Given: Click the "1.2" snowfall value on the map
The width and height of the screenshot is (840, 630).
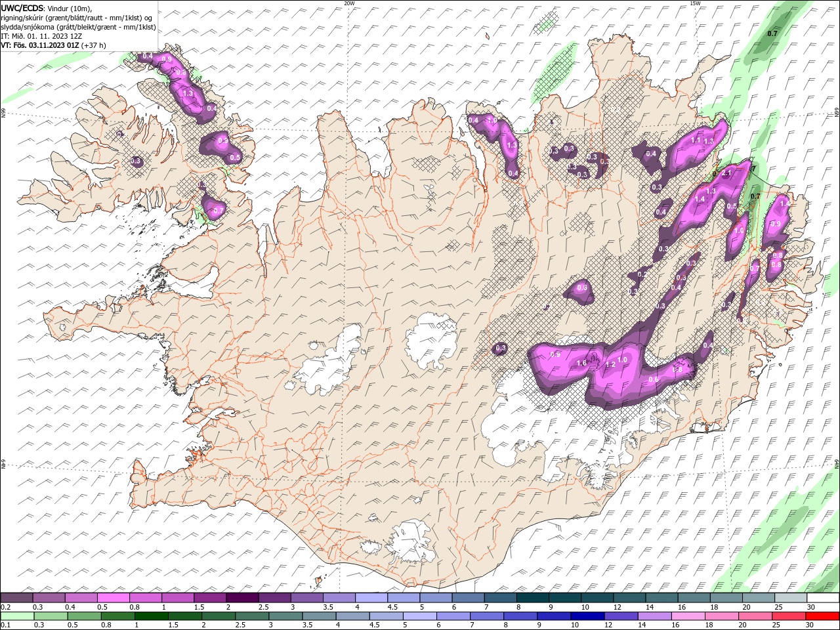Looking at the screenshot, I should point(610,365).
